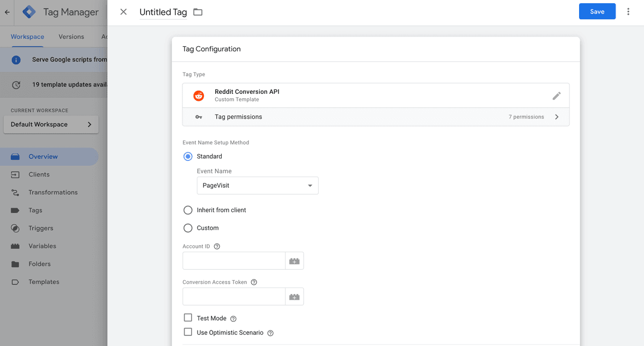Enable Test Mode

(188, 317)
